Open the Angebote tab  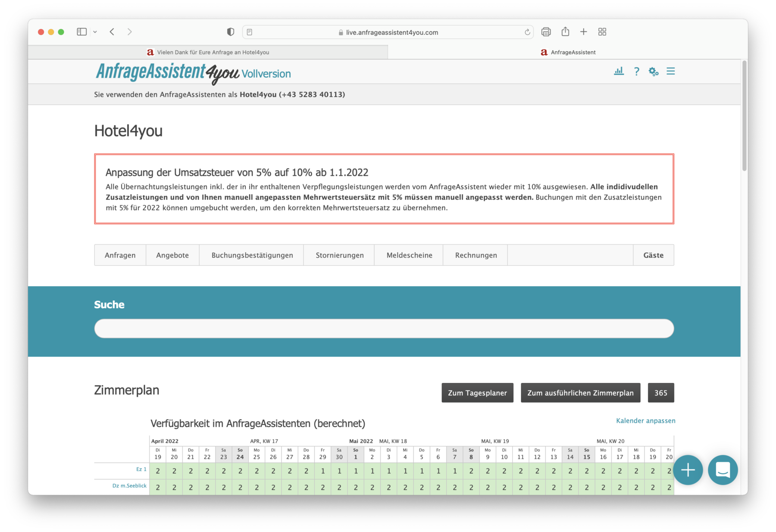point(172,255)
